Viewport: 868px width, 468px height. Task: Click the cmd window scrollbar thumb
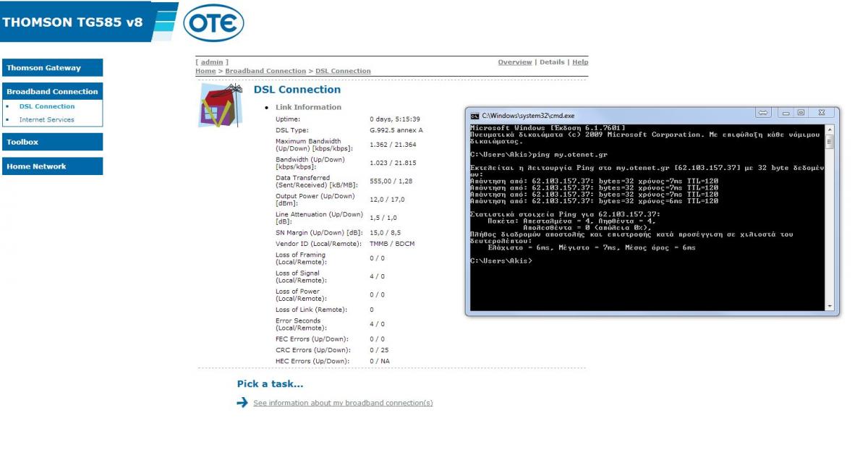point(830,142)
